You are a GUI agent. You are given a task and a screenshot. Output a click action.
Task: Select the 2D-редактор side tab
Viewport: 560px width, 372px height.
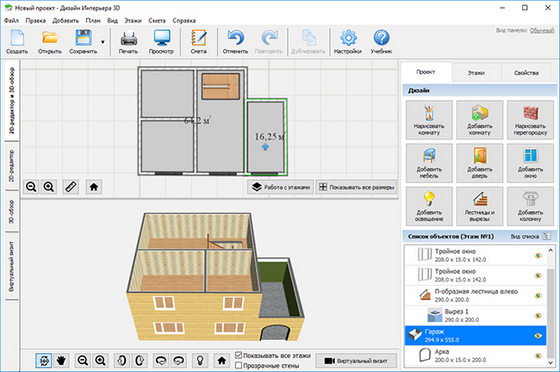click(x=12, y=166)
